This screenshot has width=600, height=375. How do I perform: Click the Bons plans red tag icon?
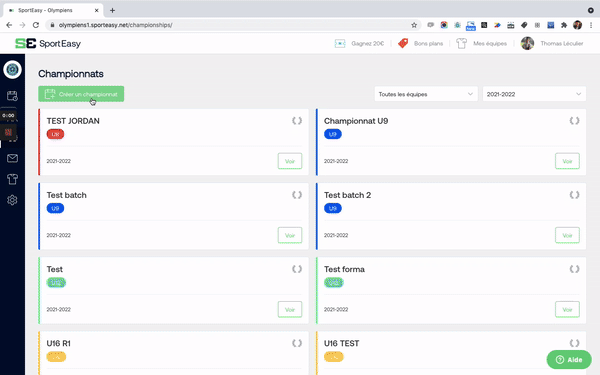(403, 43)
